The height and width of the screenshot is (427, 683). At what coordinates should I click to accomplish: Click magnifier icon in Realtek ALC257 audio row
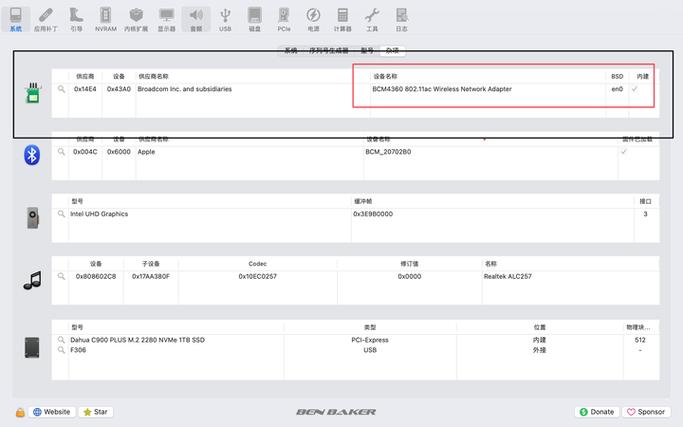(x=61, y=276)
